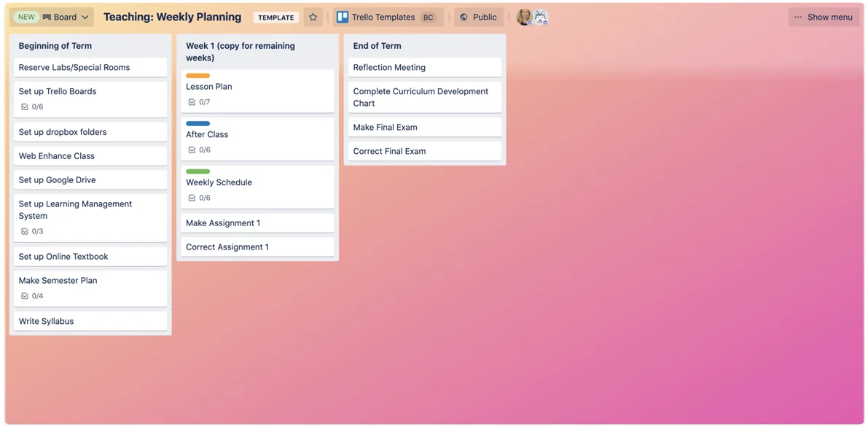Star this board with the star icon

pyautogui.click(x=313, y=18)
